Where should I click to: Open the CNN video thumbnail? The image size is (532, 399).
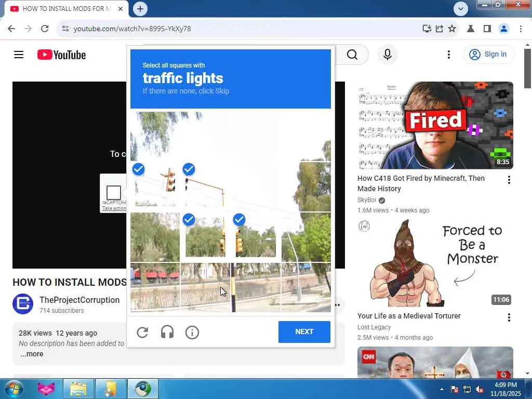coord(435,362)
